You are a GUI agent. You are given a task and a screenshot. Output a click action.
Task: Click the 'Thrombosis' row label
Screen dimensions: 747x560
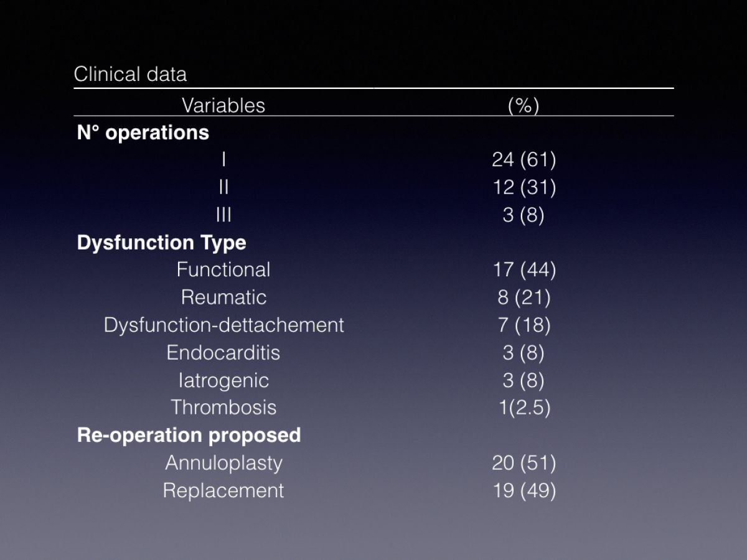click(223, 407)
